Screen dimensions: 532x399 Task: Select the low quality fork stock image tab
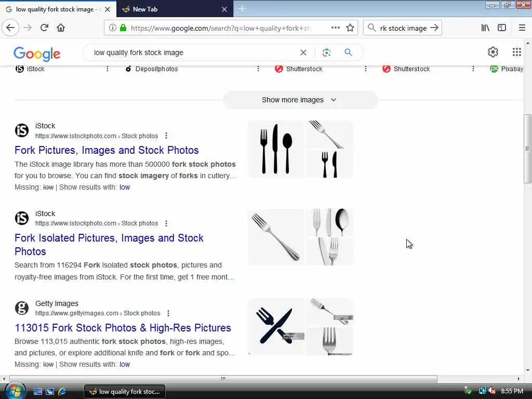tap(54, 9)
